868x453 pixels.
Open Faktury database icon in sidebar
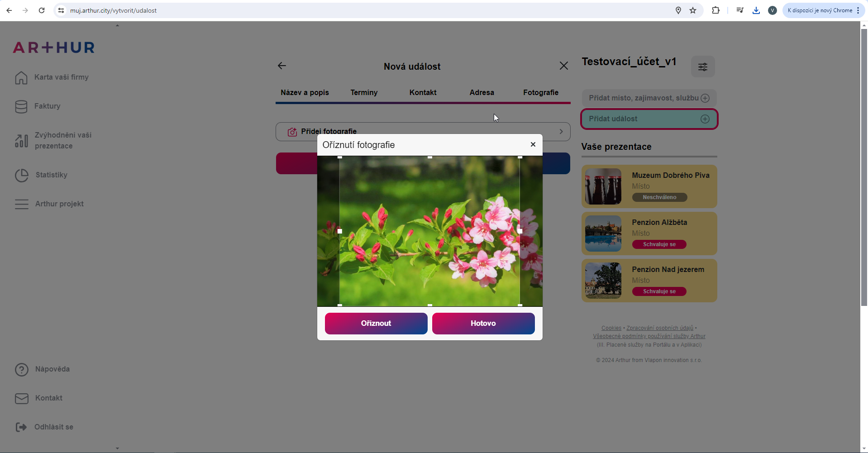click(x=21, y=106)
